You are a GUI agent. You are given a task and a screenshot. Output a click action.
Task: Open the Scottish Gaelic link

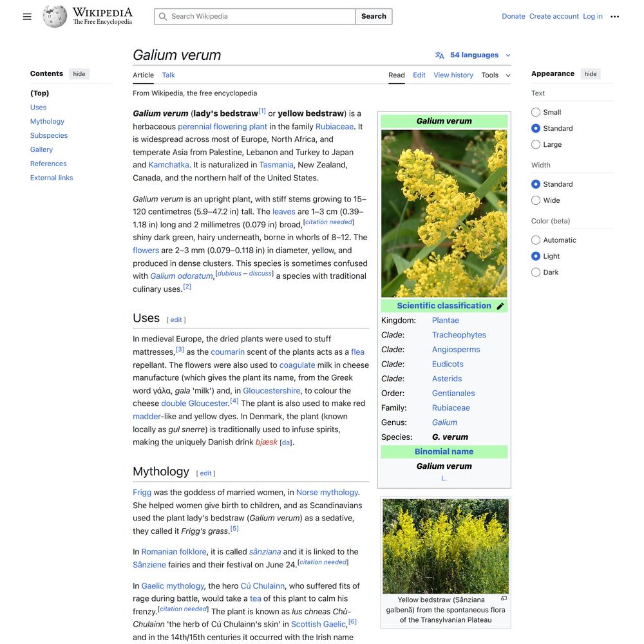pos(318,624)
